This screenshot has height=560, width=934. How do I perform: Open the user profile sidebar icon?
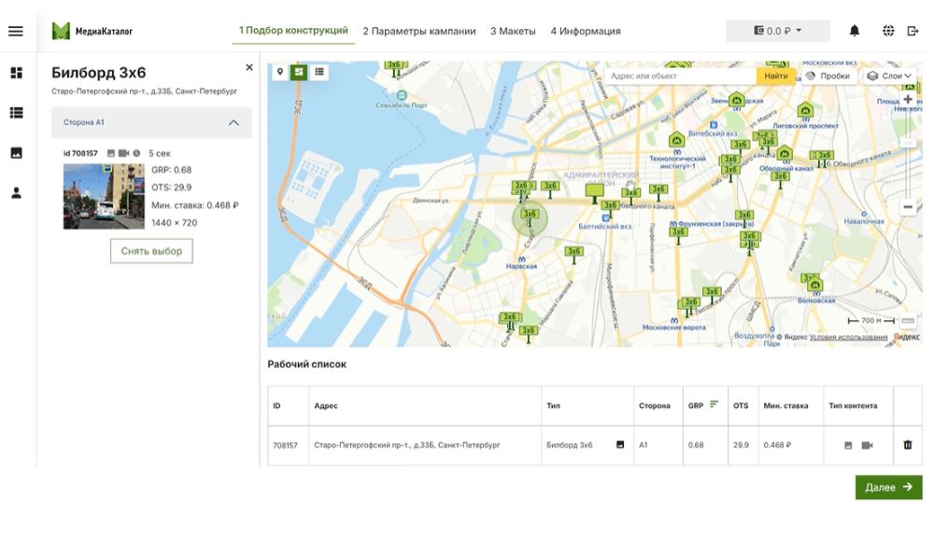16,193
